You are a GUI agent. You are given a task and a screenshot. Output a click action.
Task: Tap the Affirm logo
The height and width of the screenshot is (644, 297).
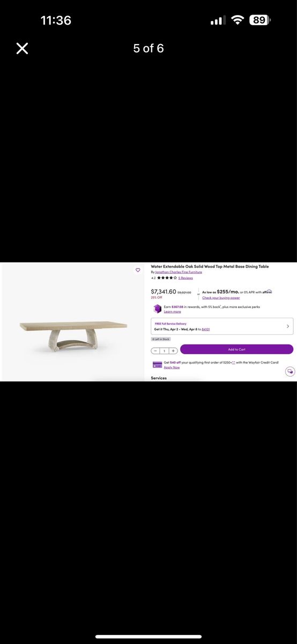point(267,292)
